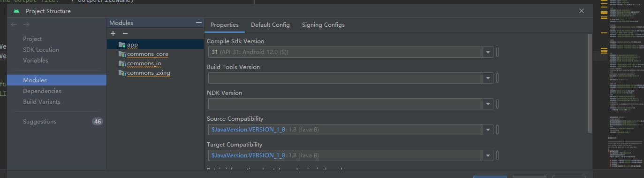Click the variable binding marker beside Target Compatibility
This screenshot has width=644, height=178.
coord(497,155)
